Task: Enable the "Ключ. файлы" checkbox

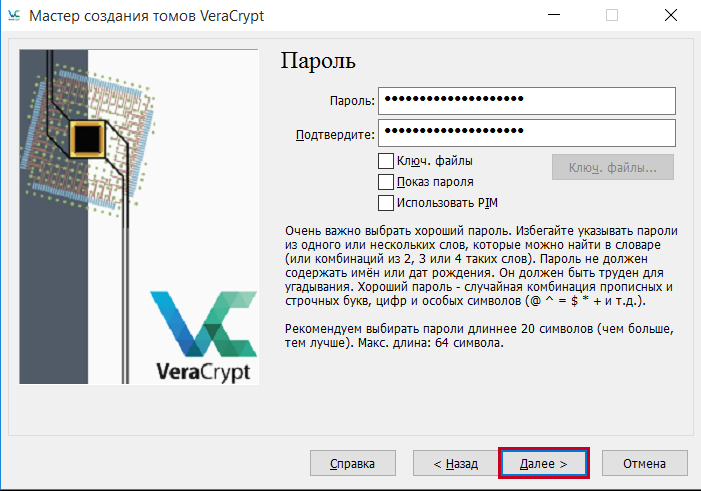Action: (x=386, y=160)
